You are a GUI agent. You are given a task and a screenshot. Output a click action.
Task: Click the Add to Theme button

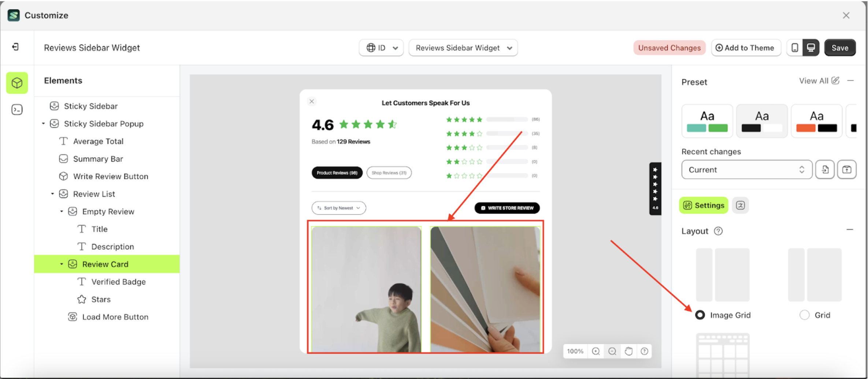745,48
